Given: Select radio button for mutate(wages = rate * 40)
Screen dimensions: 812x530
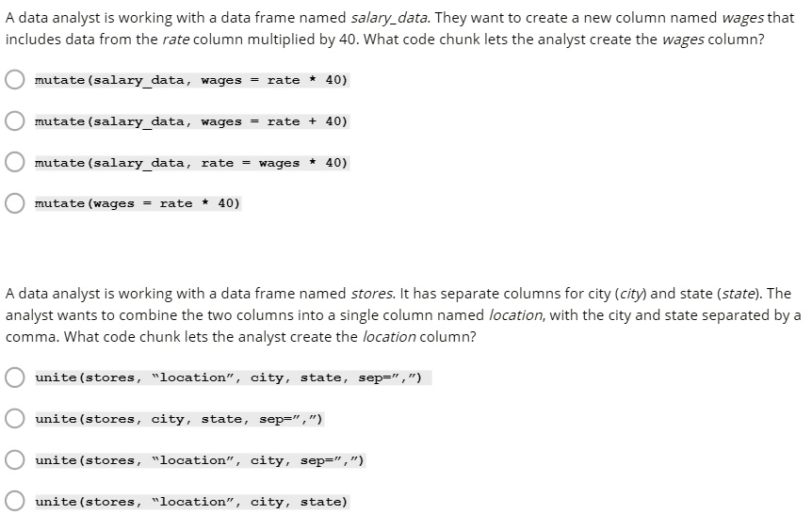Looking at the screenshot, I should click(x=14, y=203).
